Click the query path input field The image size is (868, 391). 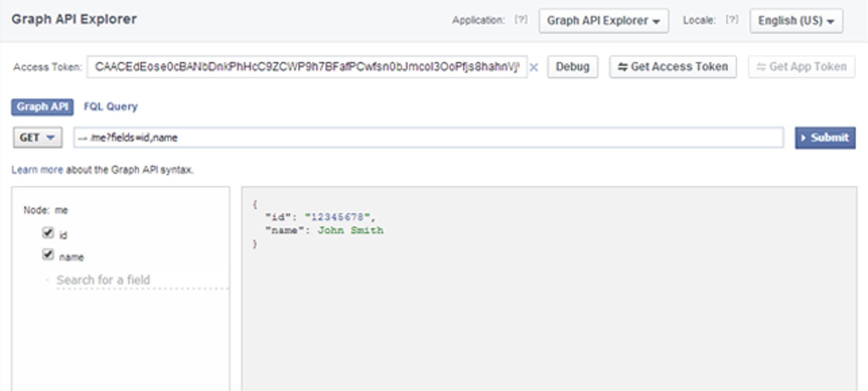click(x=429, y=137)
